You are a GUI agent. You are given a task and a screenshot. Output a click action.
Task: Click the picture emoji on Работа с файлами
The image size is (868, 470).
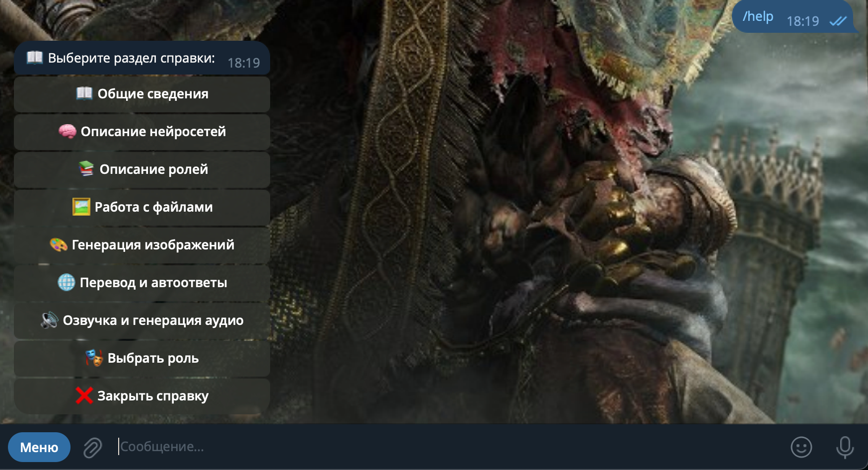(x=81, y=207)
